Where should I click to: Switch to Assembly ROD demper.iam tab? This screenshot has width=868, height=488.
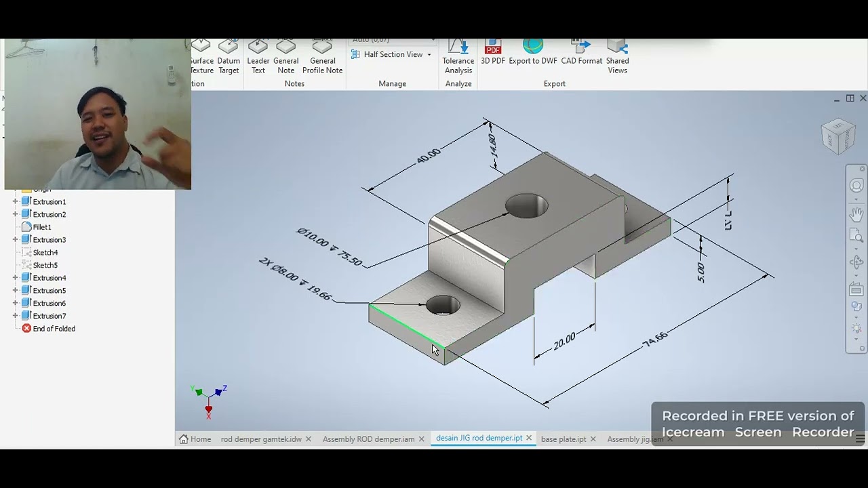pyautogui.click(x=368, y=439)
